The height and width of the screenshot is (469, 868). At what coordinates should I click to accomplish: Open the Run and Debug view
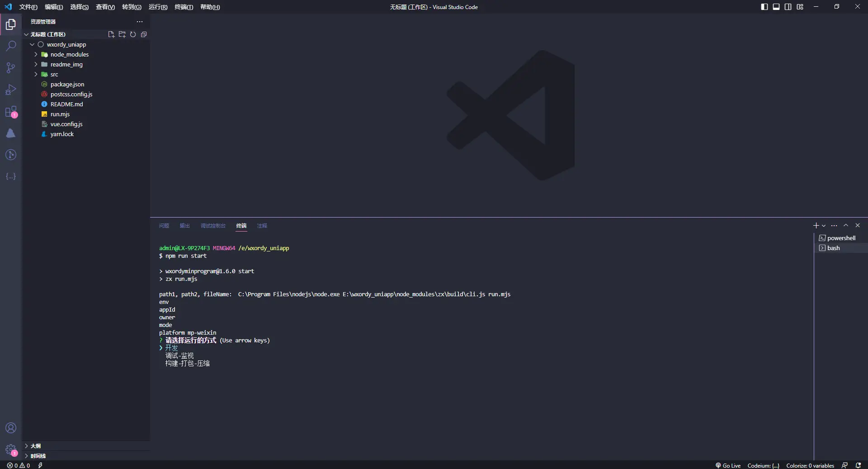[11, 90]
